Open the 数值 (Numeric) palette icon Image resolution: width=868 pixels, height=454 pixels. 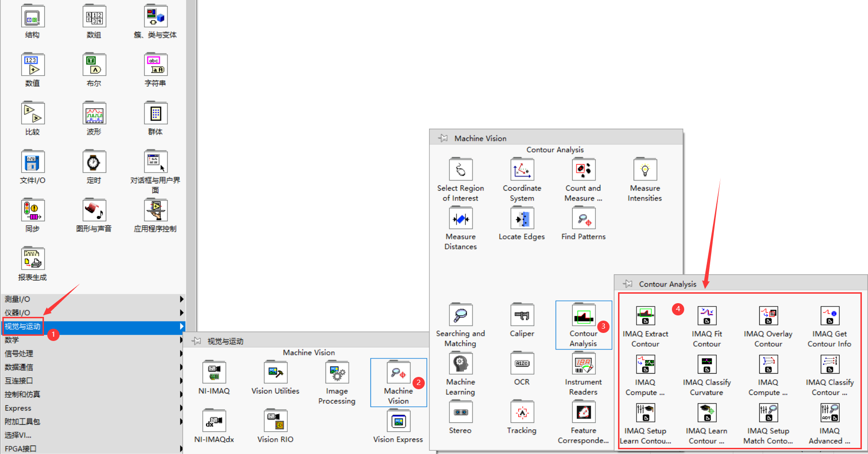pos(33,65)
